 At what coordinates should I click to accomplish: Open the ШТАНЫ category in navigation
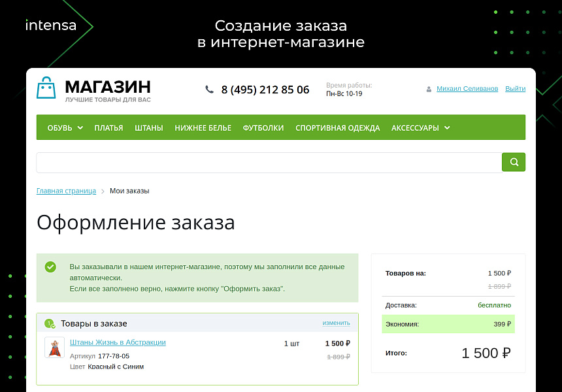point(149,128)
